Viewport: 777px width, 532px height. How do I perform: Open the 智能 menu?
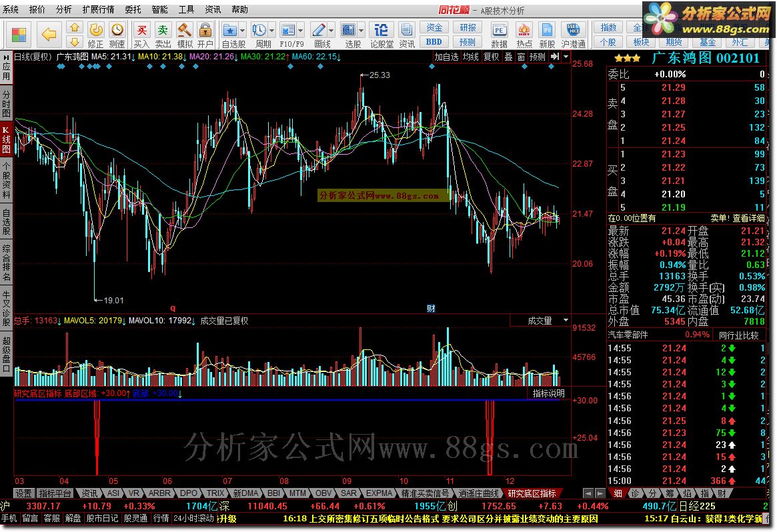click(x=159, y=9)
